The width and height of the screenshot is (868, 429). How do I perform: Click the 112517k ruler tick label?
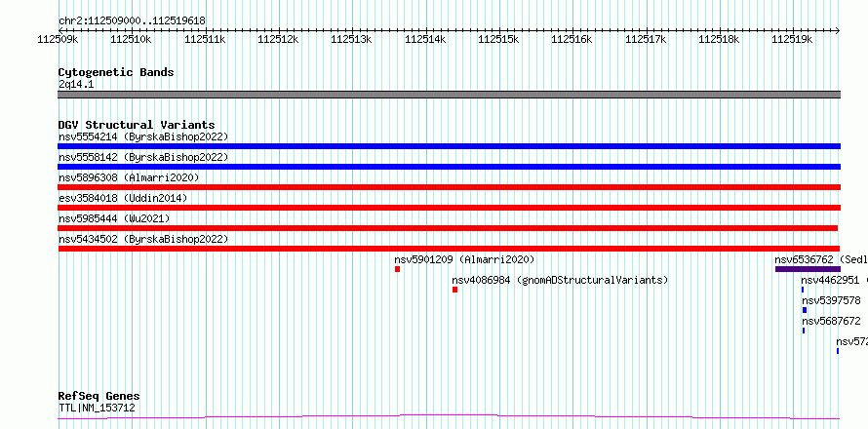[646, 39]
